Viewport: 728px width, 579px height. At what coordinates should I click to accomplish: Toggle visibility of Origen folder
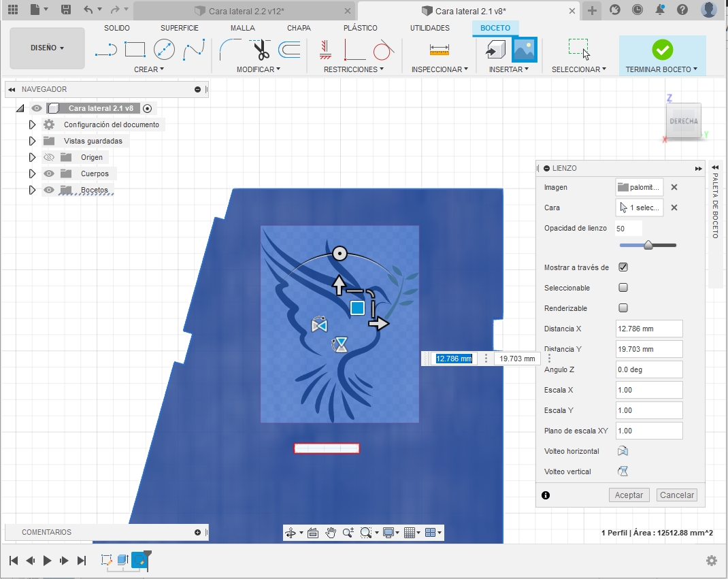pos(49,157)
